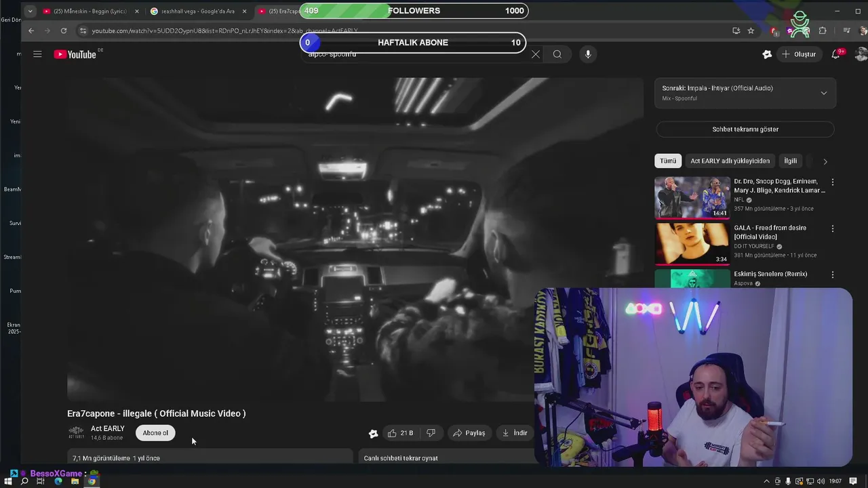Screen dimensions: 868x488
Task: Open the Windows Start menu
Action: 8,481
